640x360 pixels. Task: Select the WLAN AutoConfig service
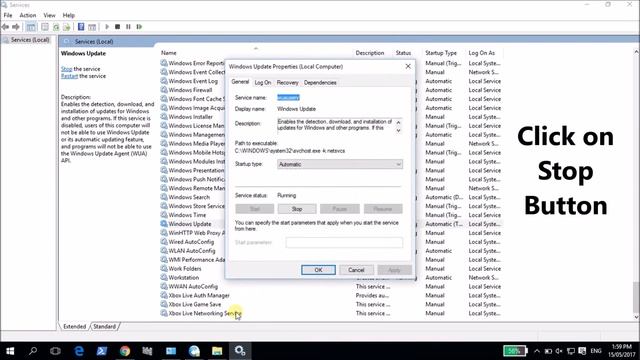point(192,251)
